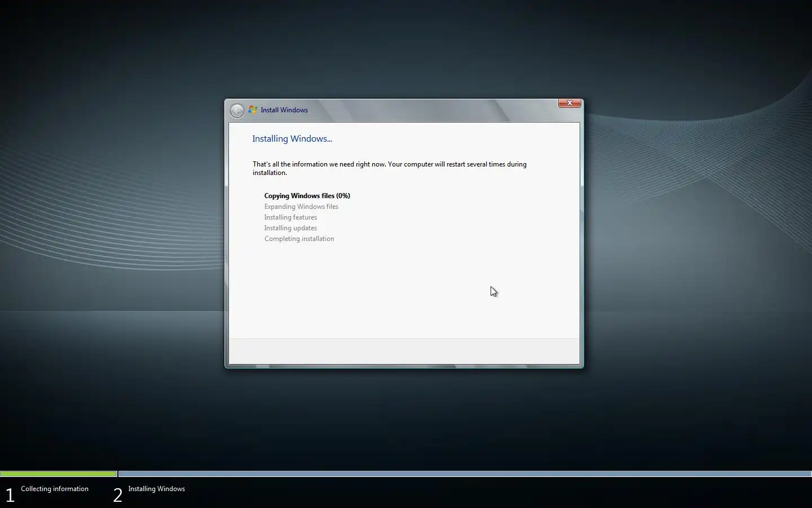Click the 'Installing updates' step
Image resolution: width=812 pixels, height=508 pixels.
290,228
